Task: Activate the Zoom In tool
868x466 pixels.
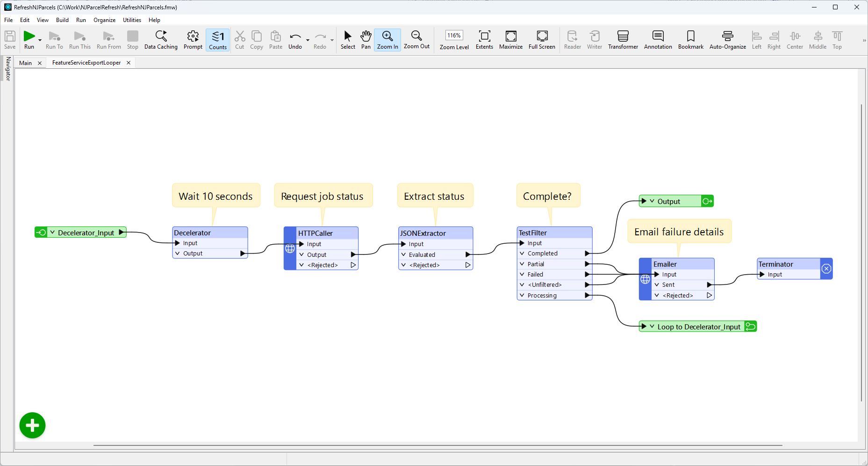Action: 387,40
